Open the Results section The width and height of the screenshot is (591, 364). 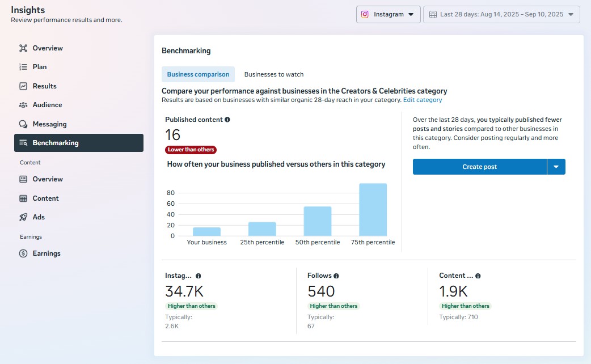[79, 86]
